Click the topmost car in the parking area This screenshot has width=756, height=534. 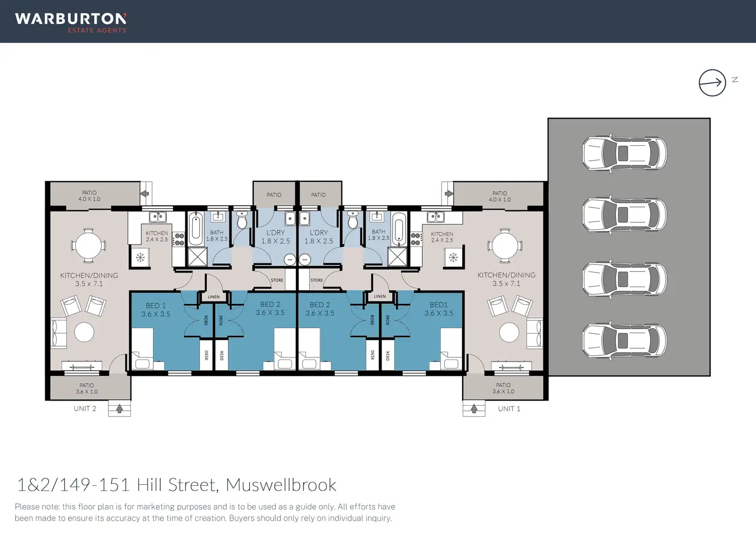[x=624, y=153]
